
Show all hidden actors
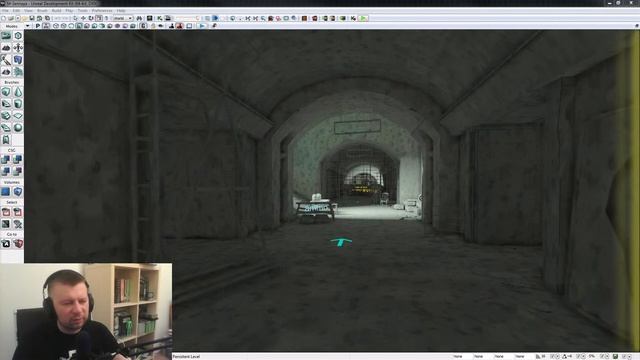(18, 224)
